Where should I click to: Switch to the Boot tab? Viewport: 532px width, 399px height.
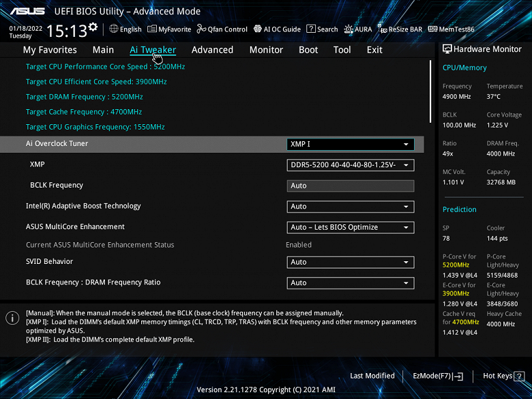coord(308,50)
